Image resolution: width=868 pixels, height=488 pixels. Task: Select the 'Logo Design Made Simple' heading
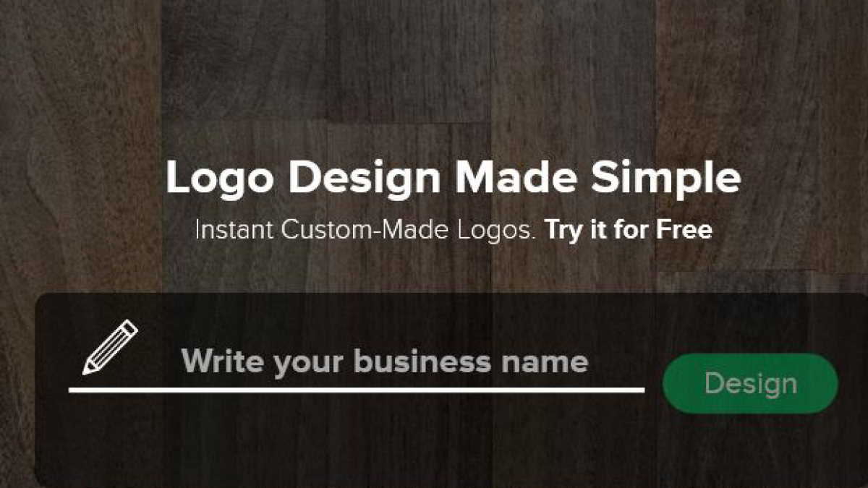point(454,178)
